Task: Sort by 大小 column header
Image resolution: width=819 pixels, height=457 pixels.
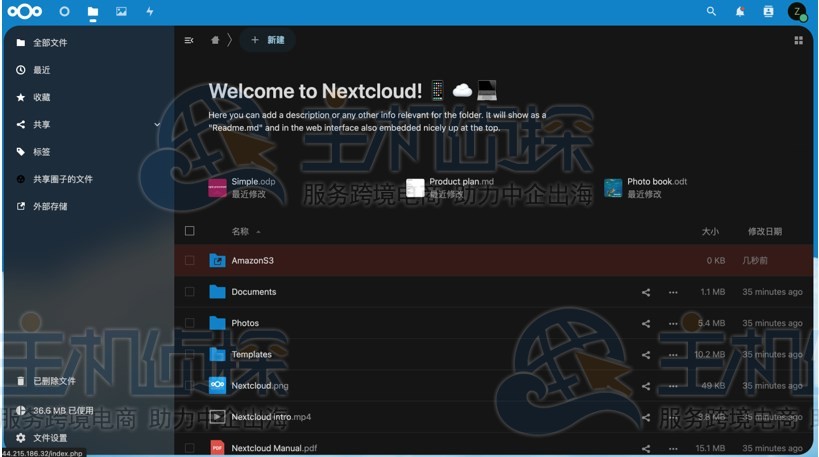Action: pos(710,231)
